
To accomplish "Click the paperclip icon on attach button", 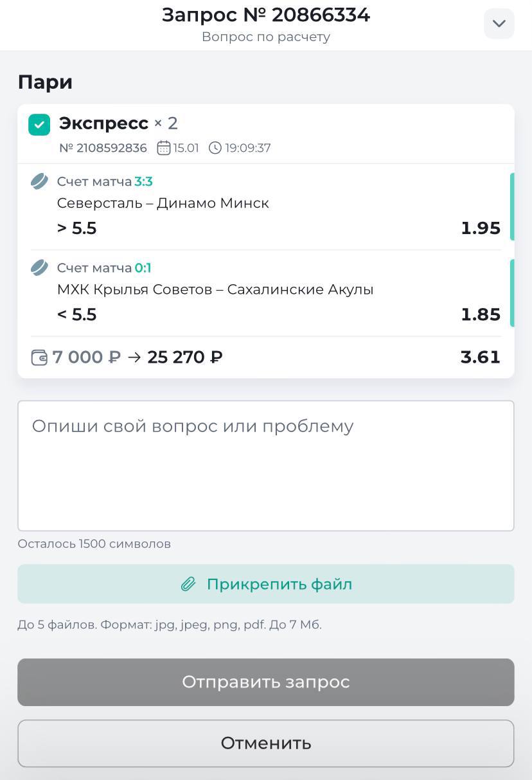I will click(x=188, y=585).
